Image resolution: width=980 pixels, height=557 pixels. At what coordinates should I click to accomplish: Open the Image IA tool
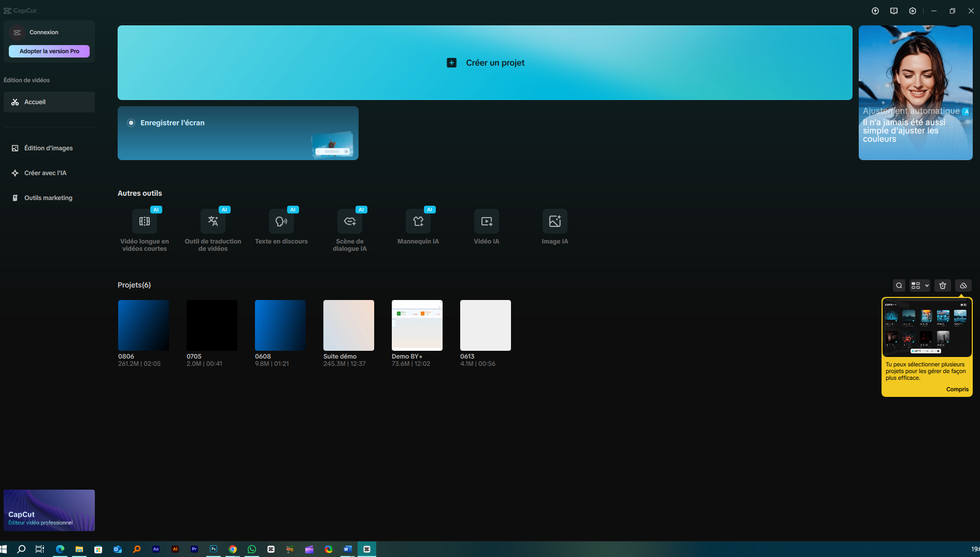pyautogui.click(x=555, y=226)
